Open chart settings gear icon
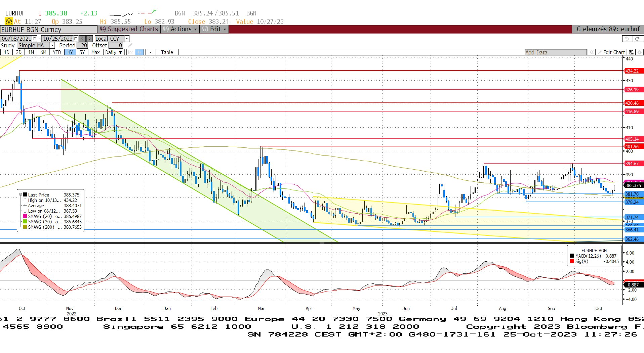644x353 pixels. 639,52
